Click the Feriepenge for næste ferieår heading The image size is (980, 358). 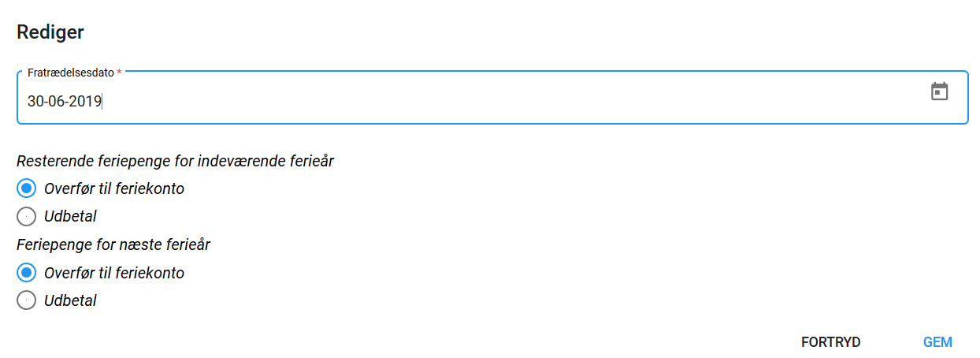pos(113,244)
